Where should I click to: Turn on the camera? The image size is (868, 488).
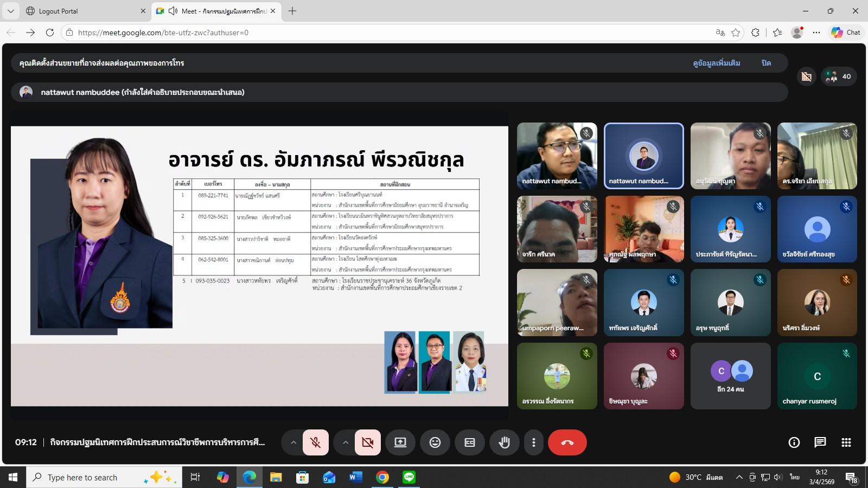pyautogui.click(x=367, y=442)
